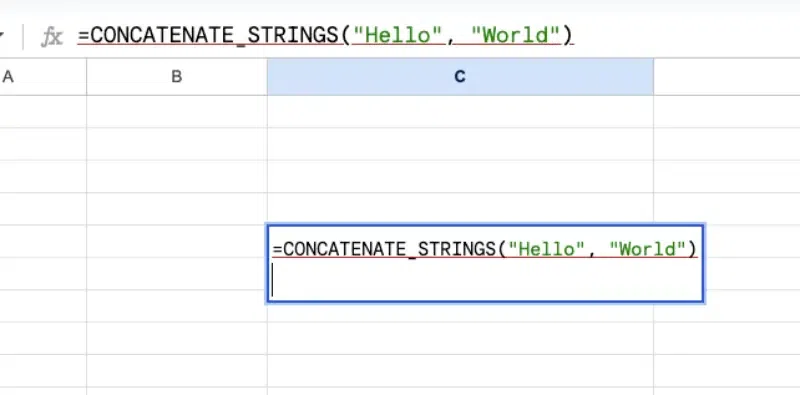Click "Hello" string in the formula bar
This screenshot has width=800, height=395.
[398, 36]
